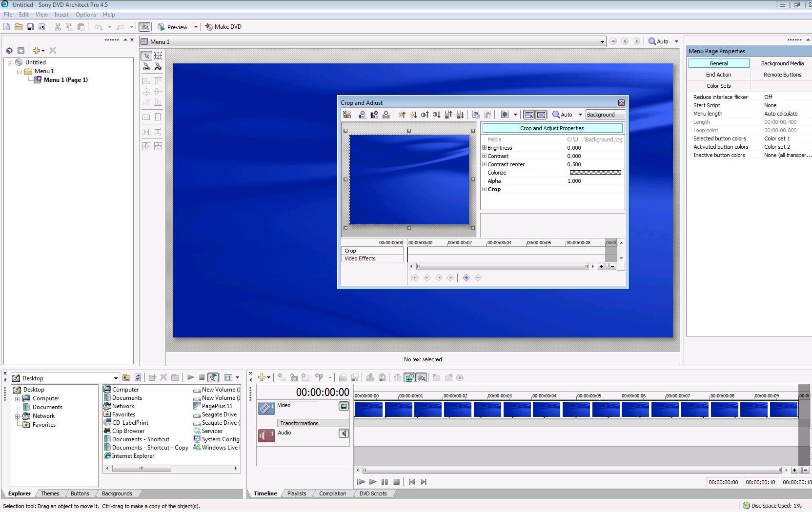Open the Options menu
The image size is (812, 512).
point(85,15)
